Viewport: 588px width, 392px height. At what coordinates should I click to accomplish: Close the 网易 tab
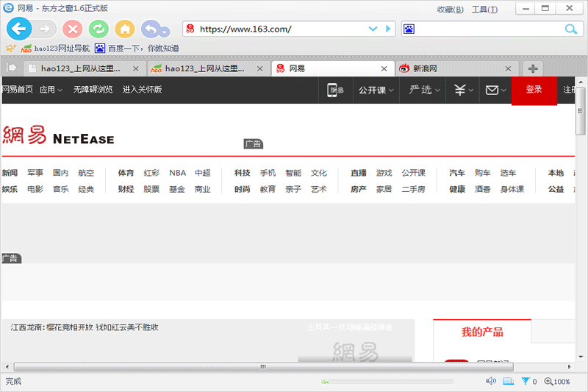[x=384, y=68]
